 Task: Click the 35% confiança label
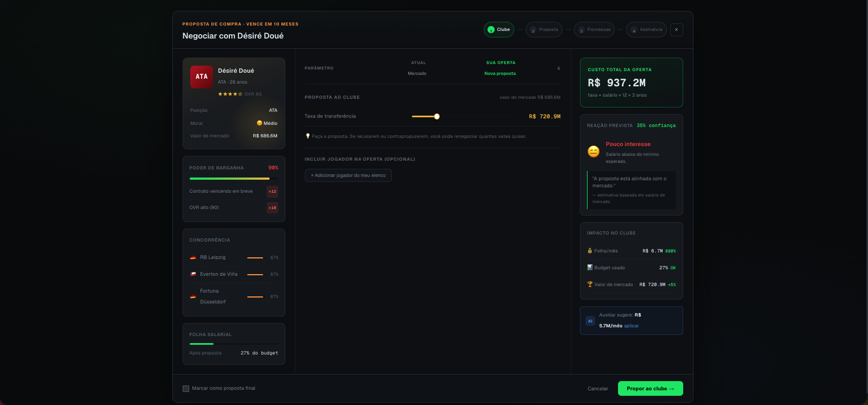656,125
